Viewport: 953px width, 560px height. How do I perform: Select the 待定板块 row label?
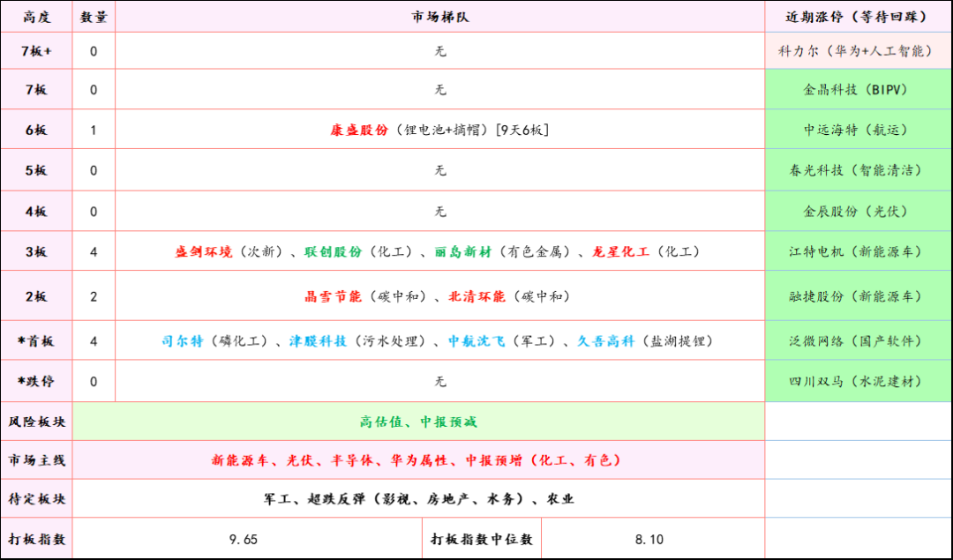point(36,499)
